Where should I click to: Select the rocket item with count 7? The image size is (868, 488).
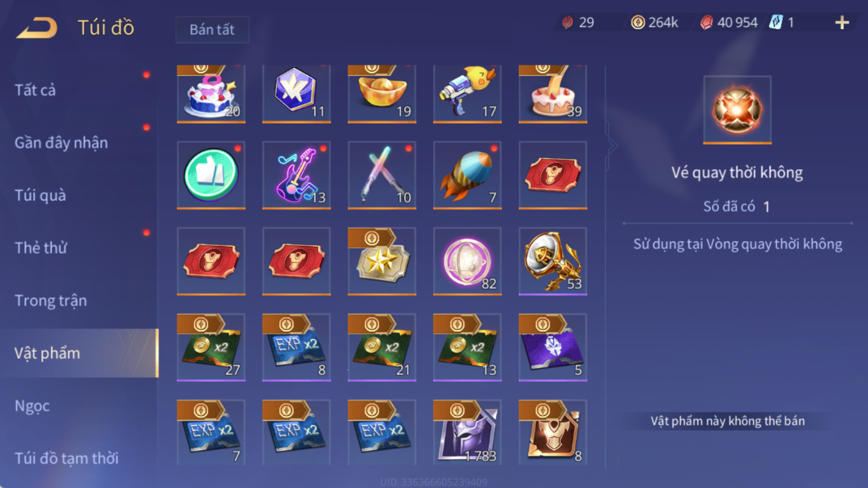point(468,175)
